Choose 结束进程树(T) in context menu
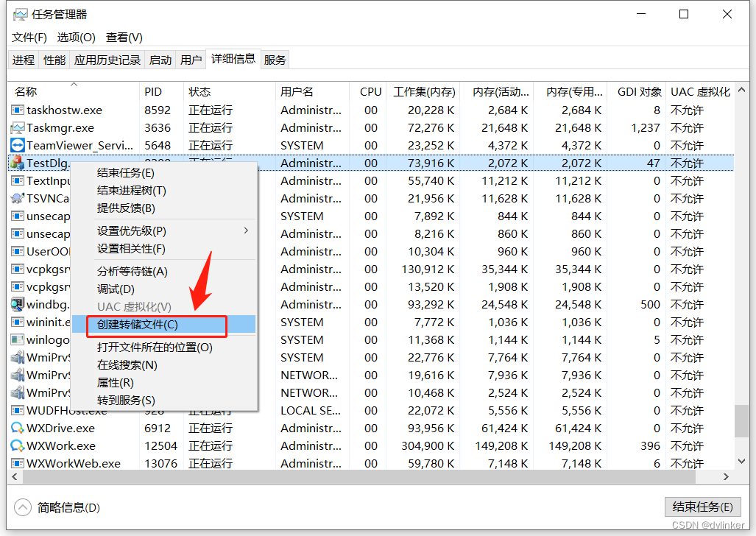756x536 pixels. click(x=163, y=191)
